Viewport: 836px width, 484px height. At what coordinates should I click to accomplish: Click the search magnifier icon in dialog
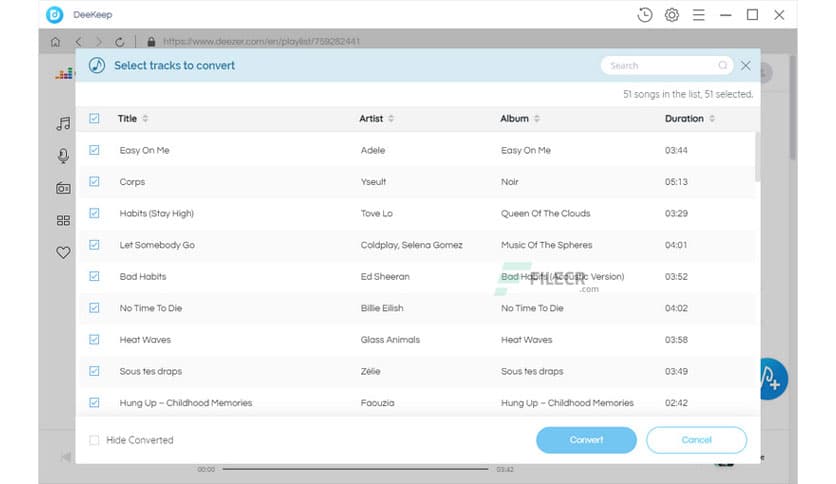click(x=722, y=65)
